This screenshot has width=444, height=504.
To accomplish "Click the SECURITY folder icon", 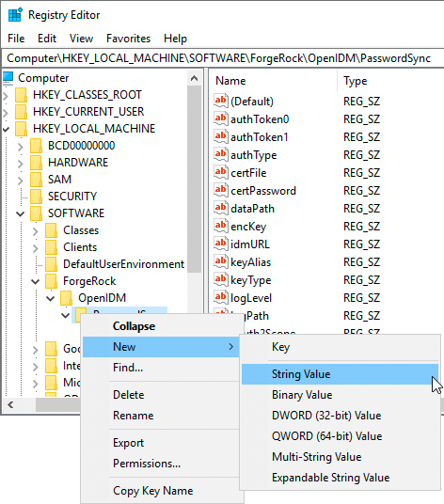I will (x=36, y=197).
